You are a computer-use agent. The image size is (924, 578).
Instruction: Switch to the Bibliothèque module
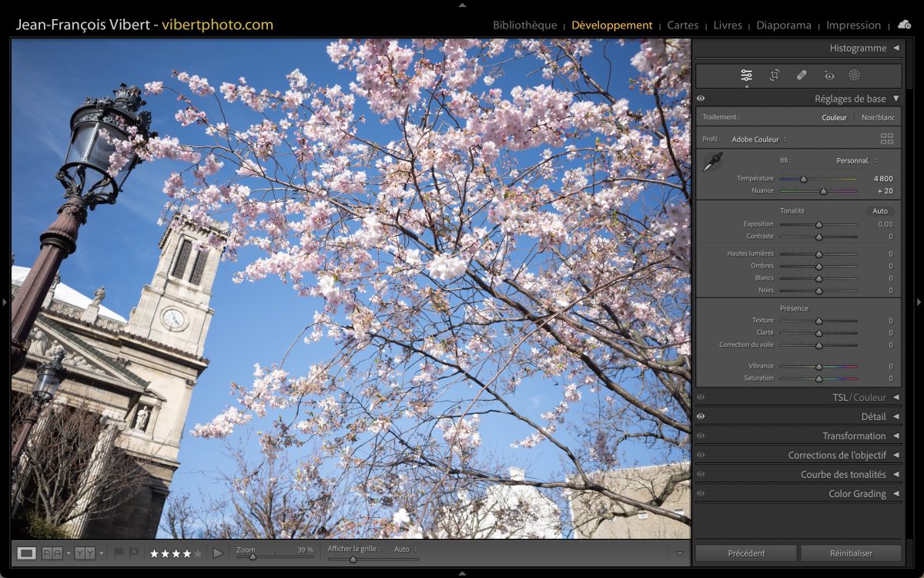[x=524, y=25]
